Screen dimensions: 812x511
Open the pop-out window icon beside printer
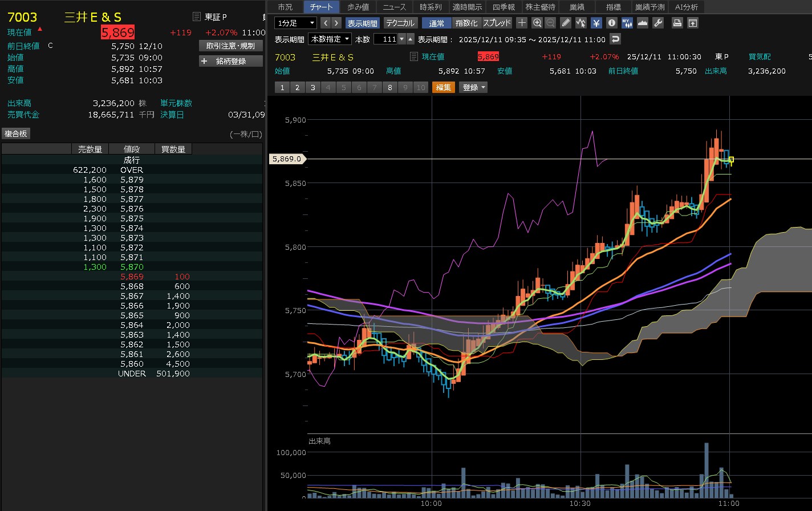(692, 23)
